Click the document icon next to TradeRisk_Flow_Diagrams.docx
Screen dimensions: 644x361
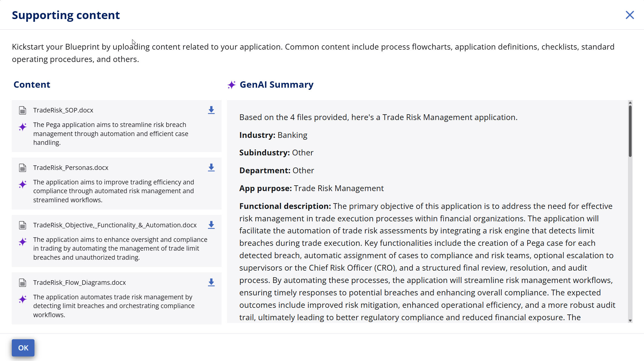tap(23, 283)
